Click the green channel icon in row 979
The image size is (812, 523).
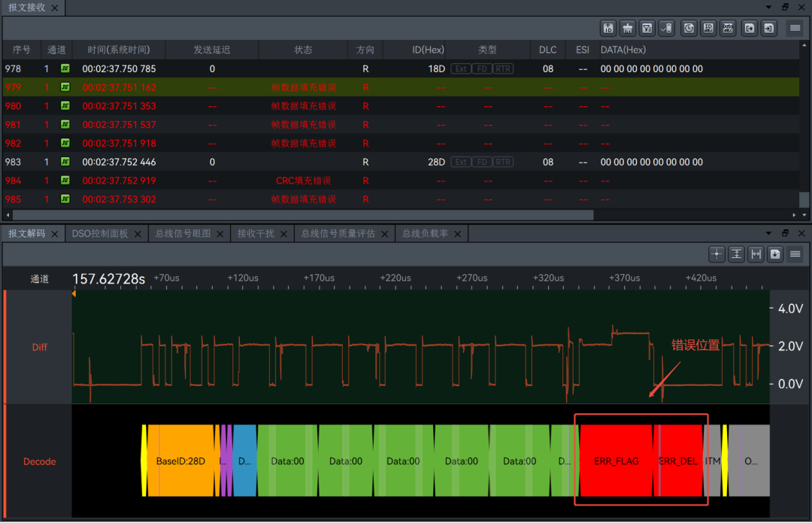[65, 87]
